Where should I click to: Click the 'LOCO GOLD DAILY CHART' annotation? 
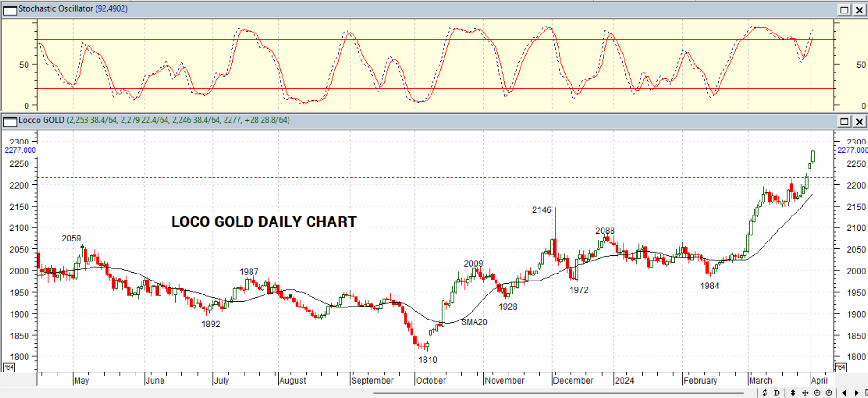[264, 222]
